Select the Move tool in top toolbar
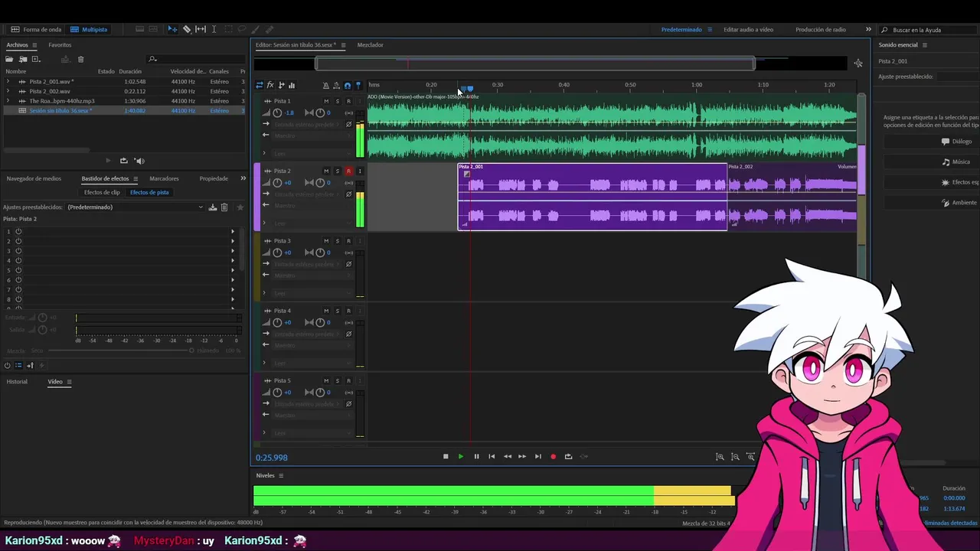Screen dimensions: 980x551 172,29
